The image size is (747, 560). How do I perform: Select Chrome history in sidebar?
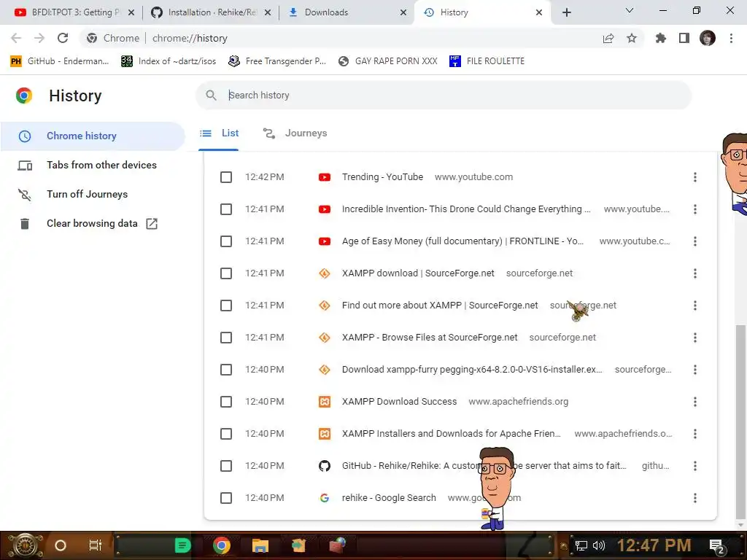[x=93, y=136]
